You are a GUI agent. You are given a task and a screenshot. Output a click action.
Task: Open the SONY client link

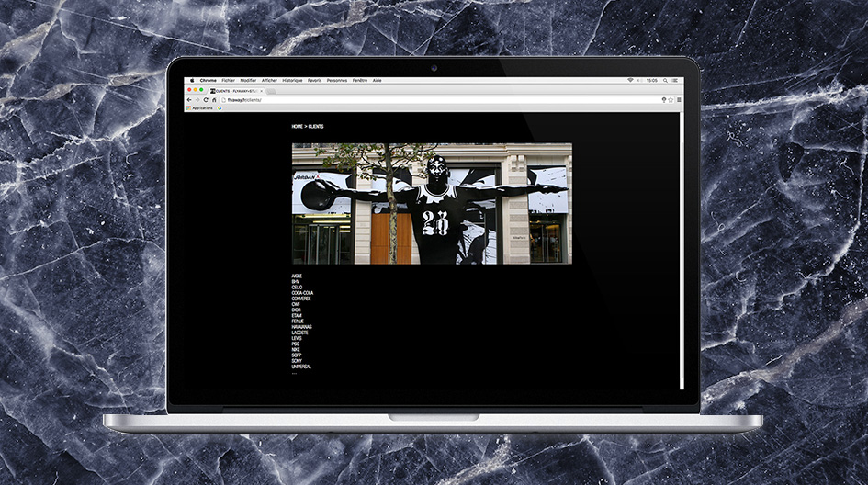297,361
